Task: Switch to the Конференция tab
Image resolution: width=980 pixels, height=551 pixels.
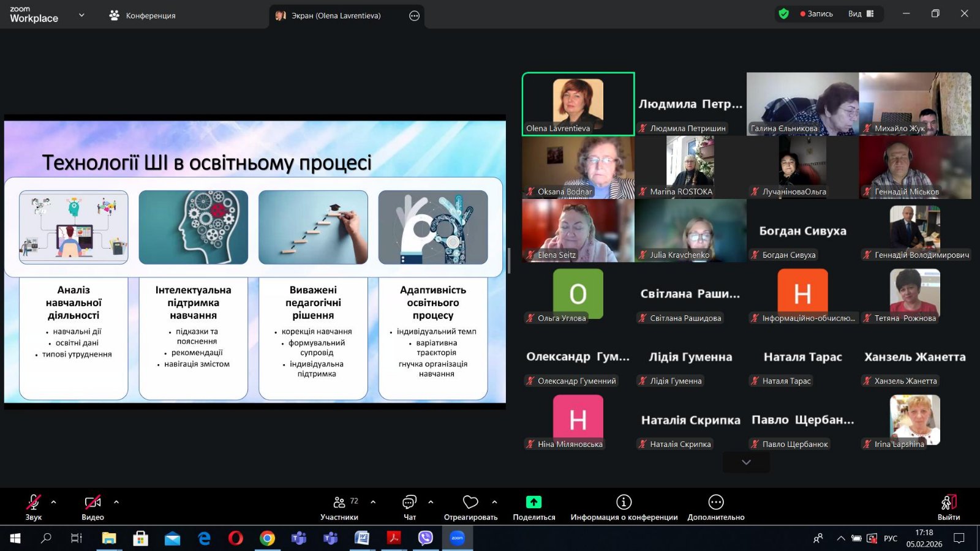Action: coord(142,15)
